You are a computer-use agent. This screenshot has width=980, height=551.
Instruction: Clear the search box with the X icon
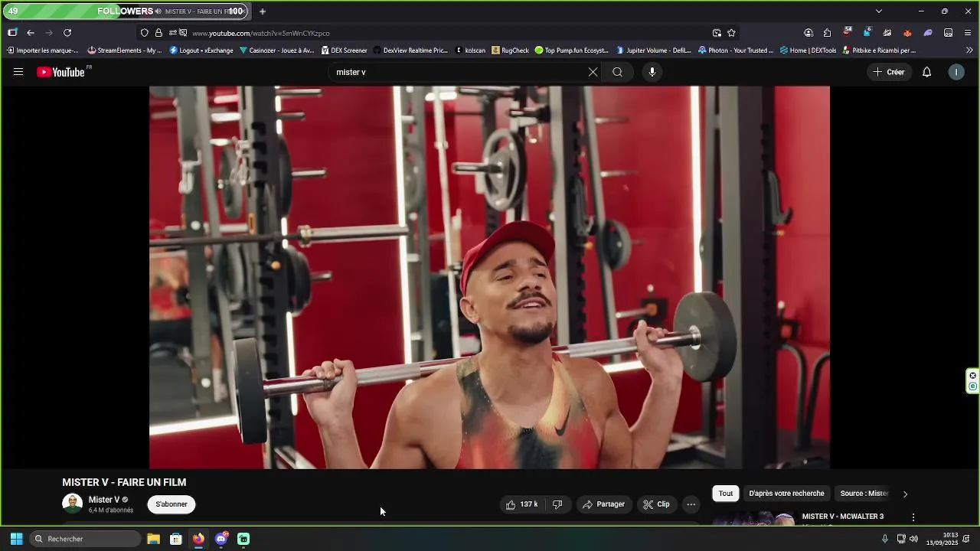[593, 72]
